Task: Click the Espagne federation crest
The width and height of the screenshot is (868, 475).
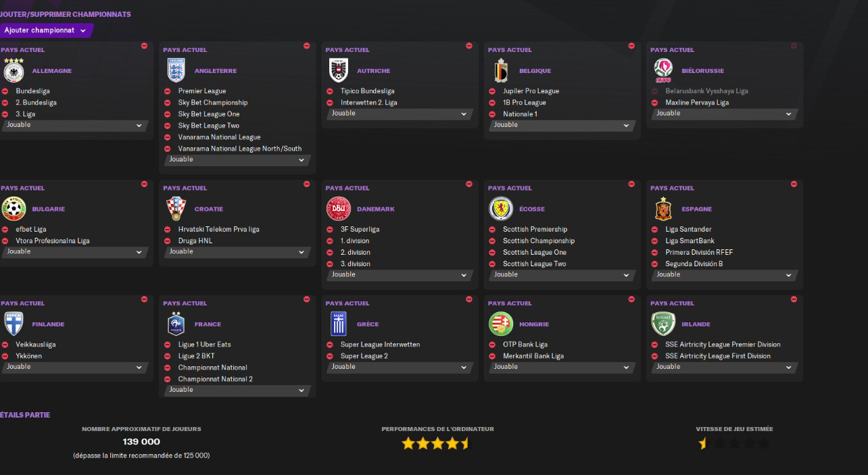Action: pos(663,209)
